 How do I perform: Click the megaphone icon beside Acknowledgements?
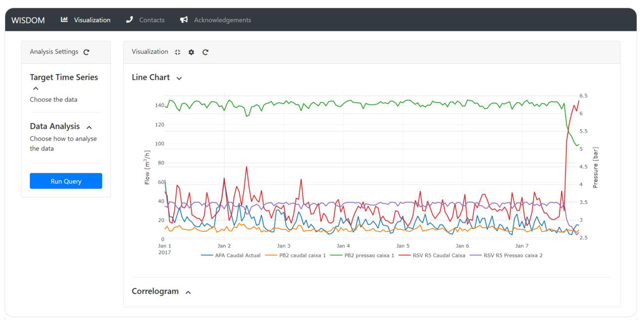click(x=184, y=20)
